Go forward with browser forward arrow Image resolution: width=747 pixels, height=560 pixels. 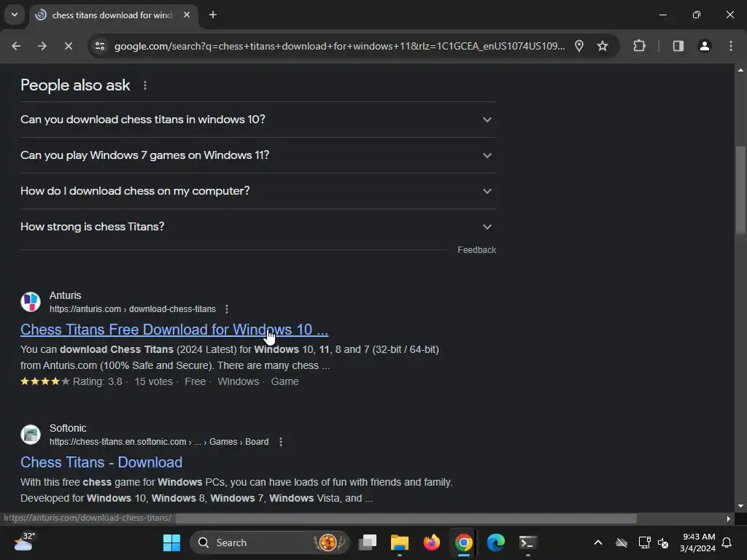(42, 46)
